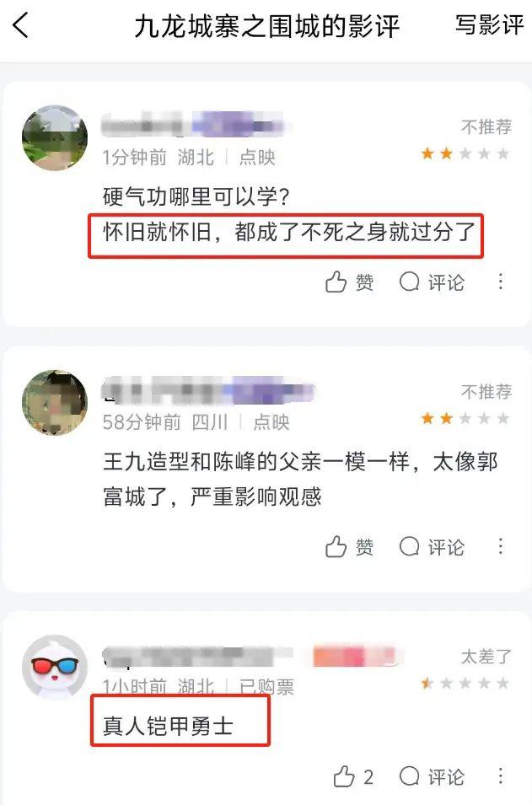Open more options for the 王九造型 review
Viewport: 532px width, 805px height.
501,546
